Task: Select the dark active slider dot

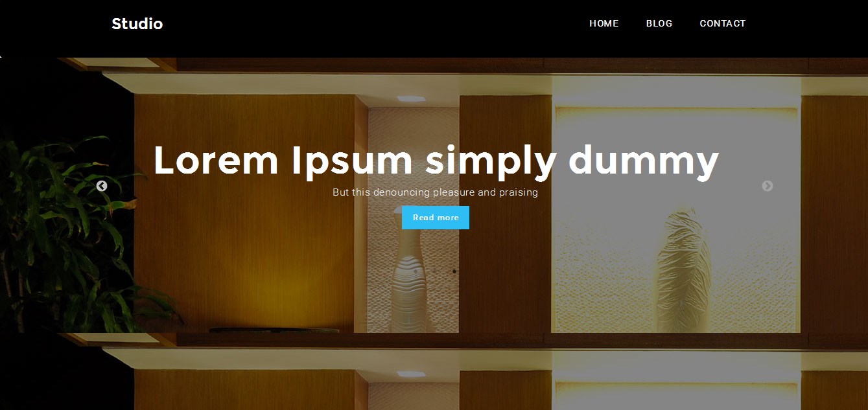Action: [454, 271]
